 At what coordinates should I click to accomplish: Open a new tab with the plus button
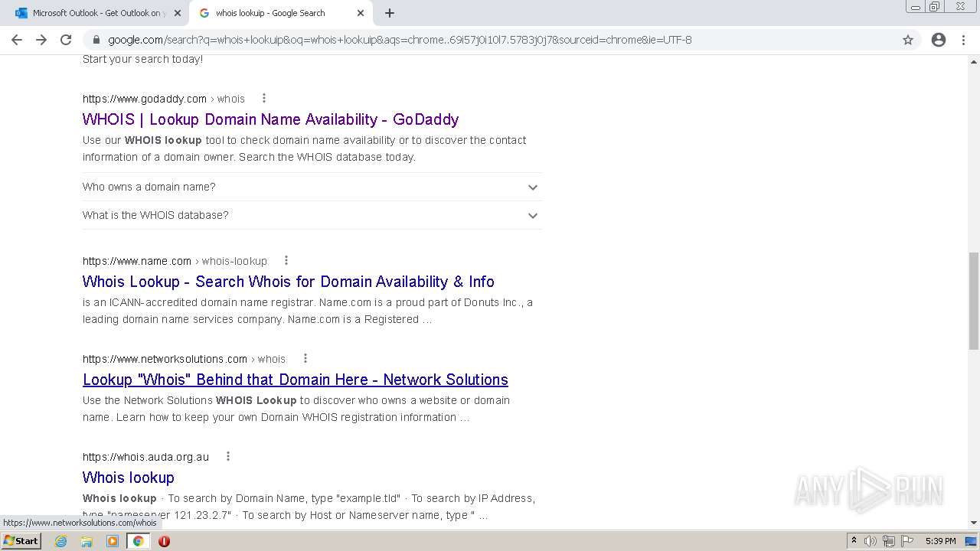(390, 13)
